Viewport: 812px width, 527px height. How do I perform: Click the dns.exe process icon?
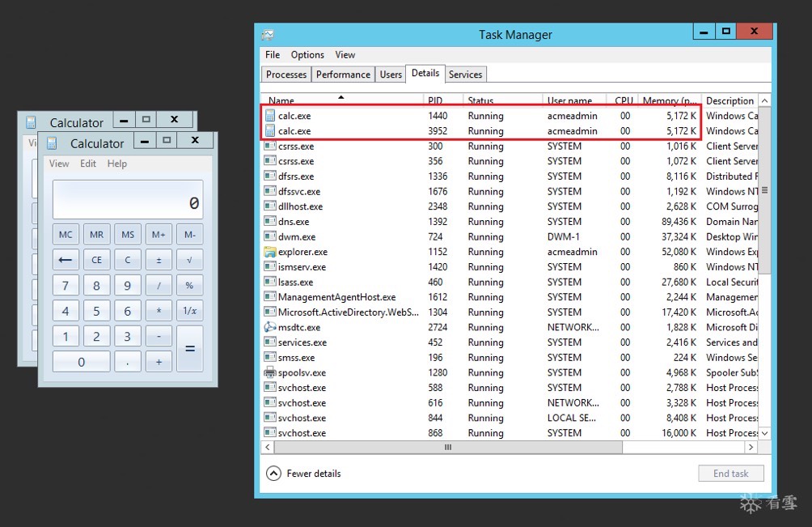(270, 221)
